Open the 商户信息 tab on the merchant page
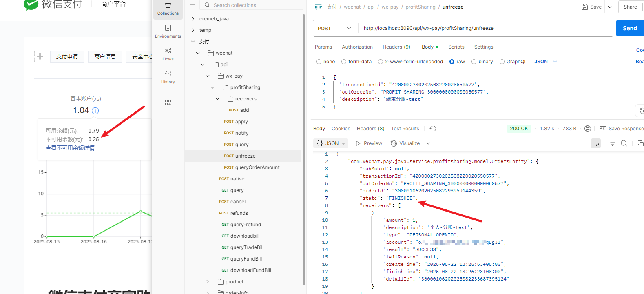The width and height of the screenshot is (644, 294). [105, 56]
